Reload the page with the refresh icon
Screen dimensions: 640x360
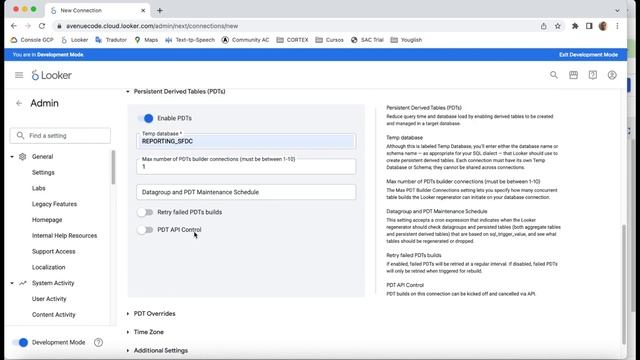tap(42, 26)
